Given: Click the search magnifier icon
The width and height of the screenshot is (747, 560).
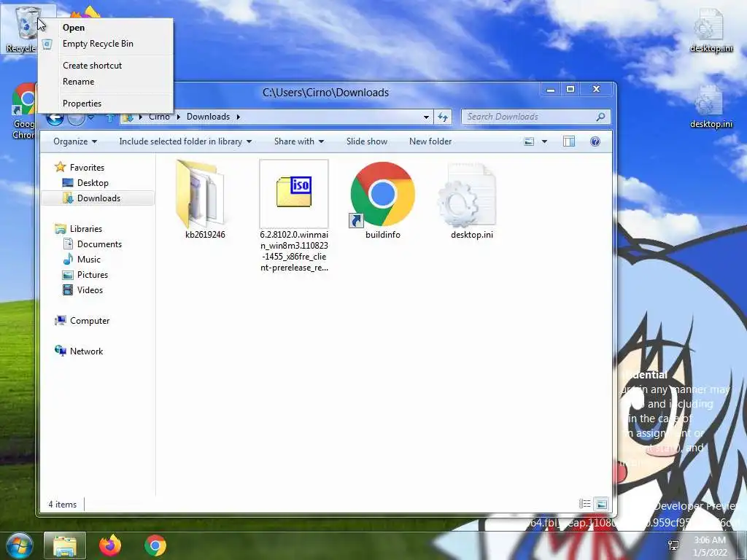Looking at the screenshot, I should point(601,117).
